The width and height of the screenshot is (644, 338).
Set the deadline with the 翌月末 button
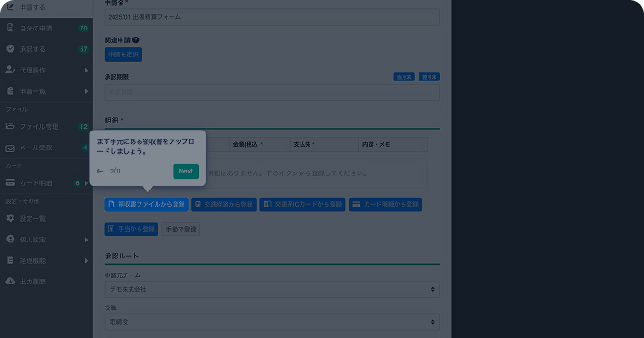[x=429, y=77]
